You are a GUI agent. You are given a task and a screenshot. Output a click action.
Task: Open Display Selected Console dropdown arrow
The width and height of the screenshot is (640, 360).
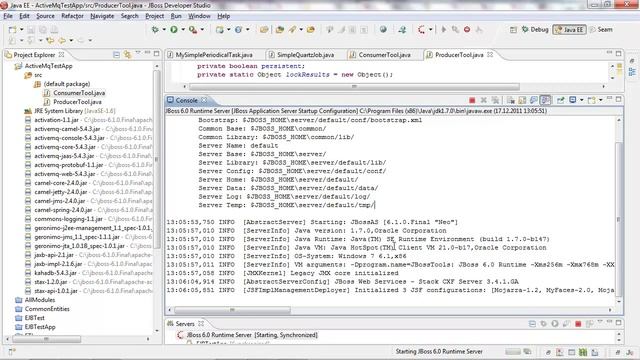point(581,100)
